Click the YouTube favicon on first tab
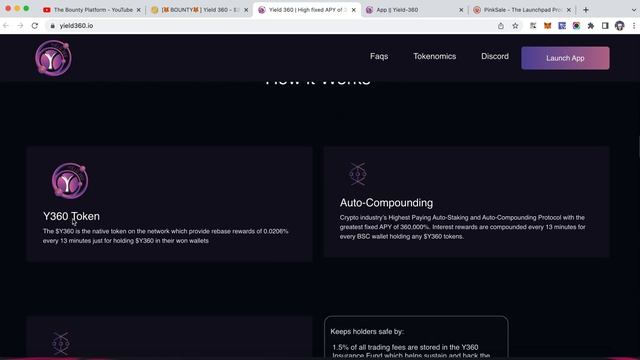The image size is (640, 360). [47, 10]
